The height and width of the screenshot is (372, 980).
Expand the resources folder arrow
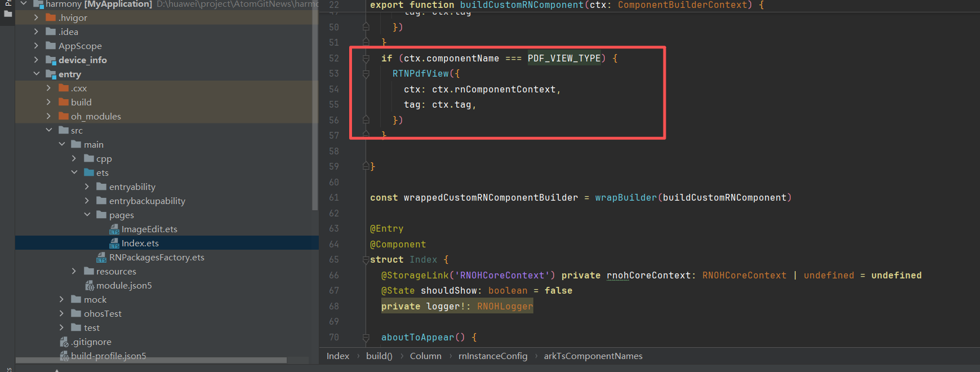[x=74, y=271]
